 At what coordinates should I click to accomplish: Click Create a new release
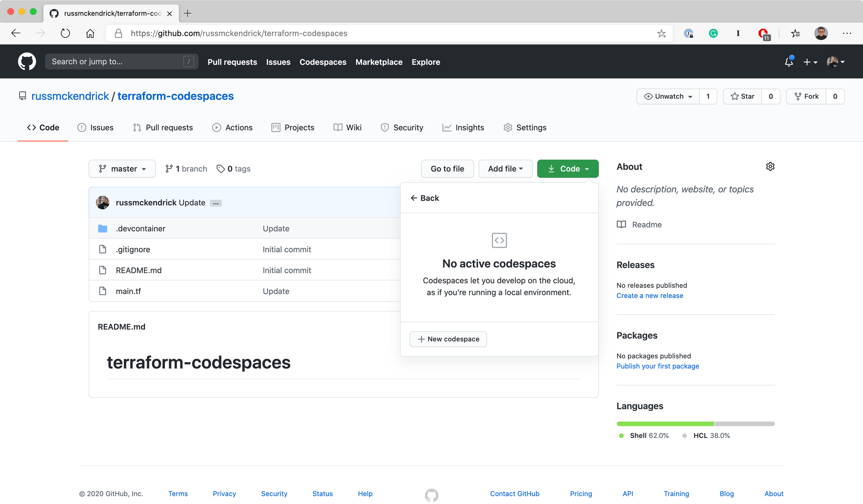[x=649, y=296]
